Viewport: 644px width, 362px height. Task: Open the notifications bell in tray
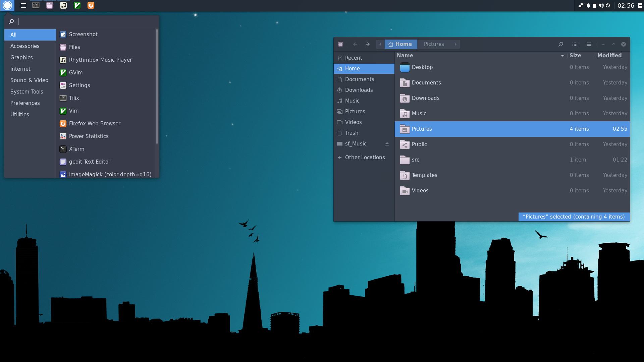point(588,5)
